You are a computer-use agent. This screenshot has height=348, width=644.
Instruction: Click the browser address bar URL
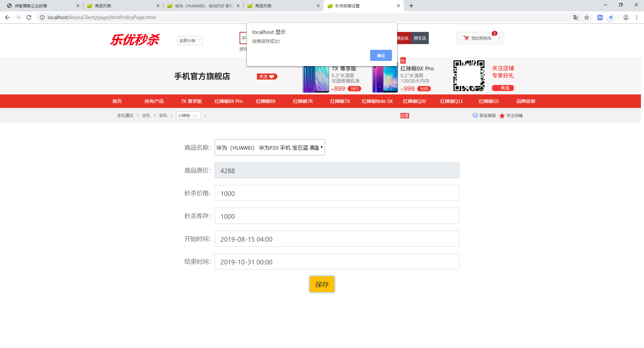pyautogui.click(x=102, y=17)
